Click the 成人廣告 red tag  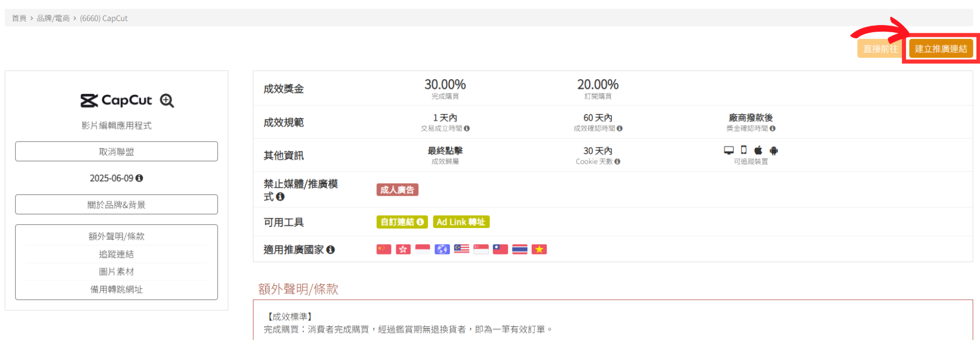(x=397, y=190)
